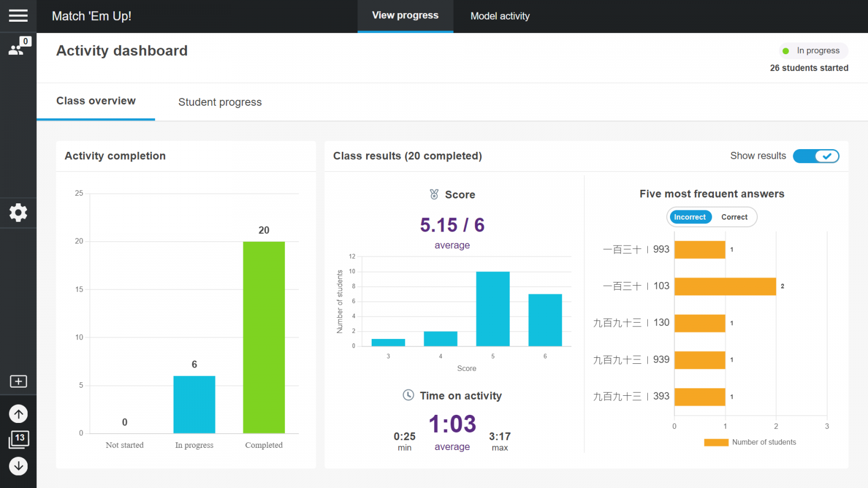Click the green Completed bar

click(x=264, y=337)
